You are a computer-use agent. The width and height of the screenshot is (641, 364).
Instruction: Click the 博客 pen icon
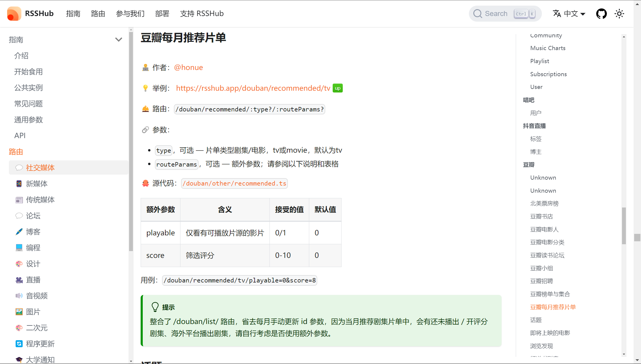[19, 232]
